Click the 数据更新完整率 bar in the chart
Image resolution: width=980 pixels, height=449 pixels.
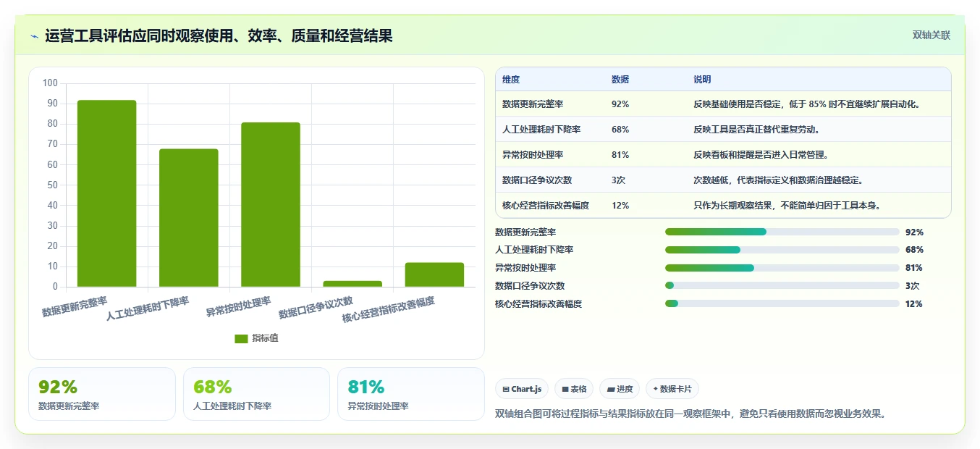coord(107,193)
